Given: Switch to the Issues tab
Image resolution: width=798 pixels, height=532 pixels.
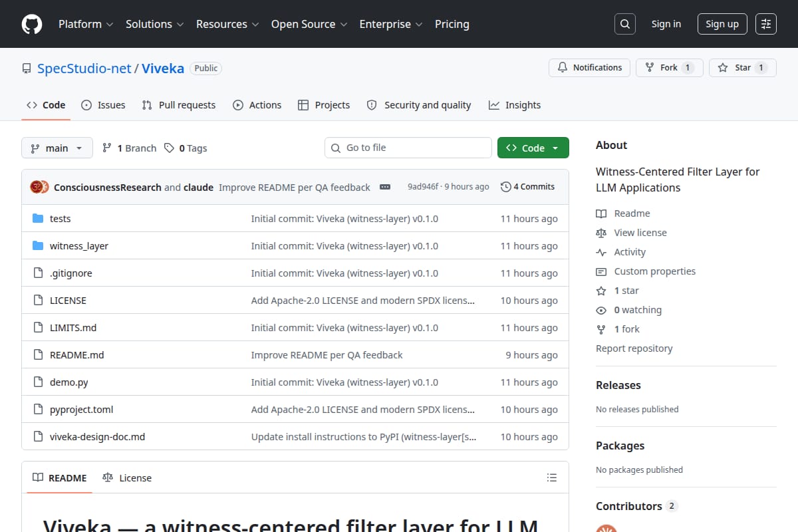Looking at the screenshot, I should click(x=103, y=105).
